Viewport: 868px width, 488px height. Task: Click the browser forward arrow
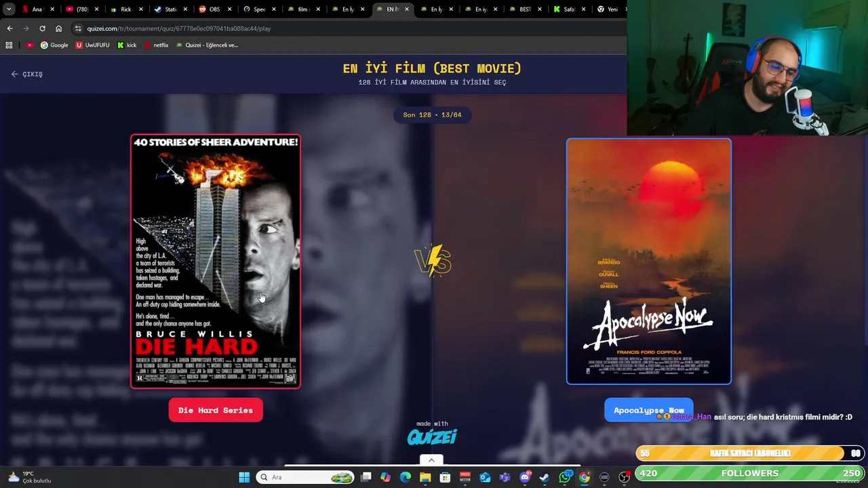pos(26,28)
